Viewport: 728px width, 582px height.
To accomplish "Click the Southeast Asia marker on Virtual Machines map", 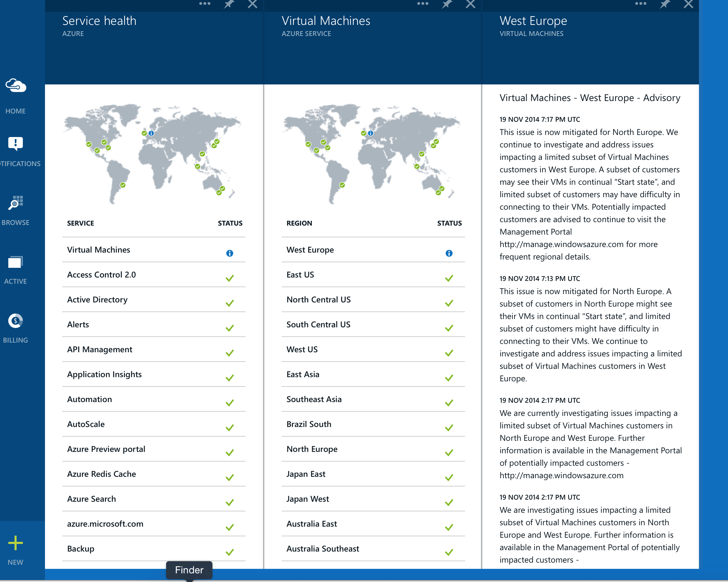I will [x=417, y=166].
